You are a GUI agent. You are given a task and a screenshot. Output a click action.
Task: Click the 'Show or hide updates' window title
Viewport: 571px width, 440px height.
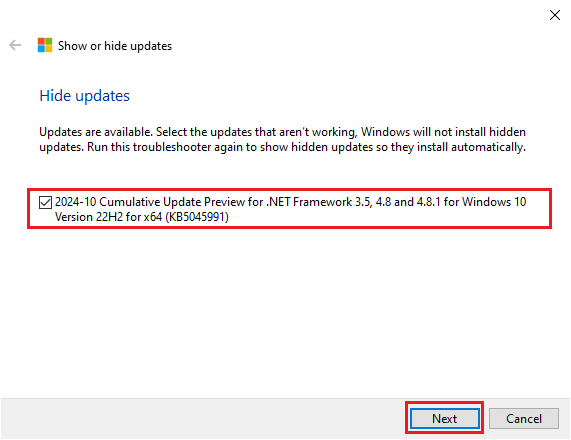[x=115, y=46]
